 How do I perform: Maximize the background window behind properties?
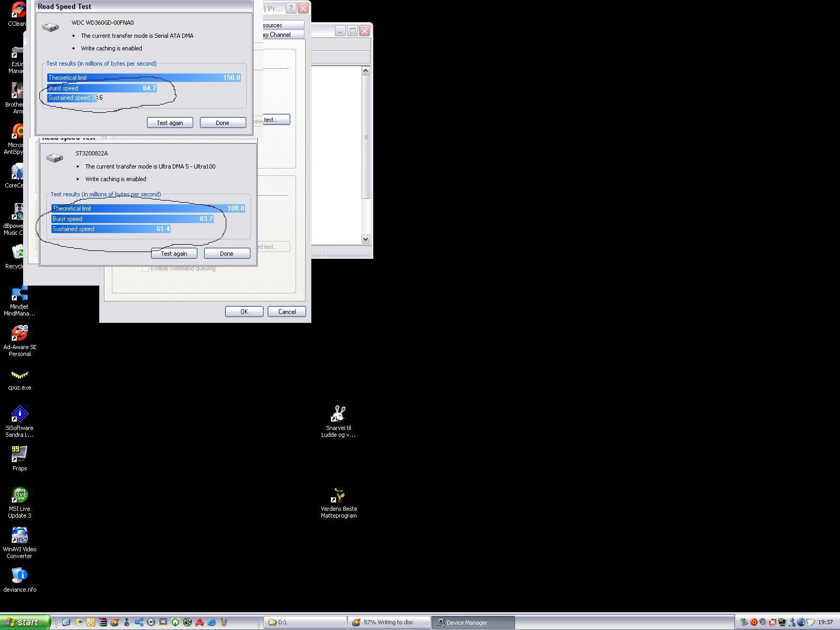click(x=352, y=31)
